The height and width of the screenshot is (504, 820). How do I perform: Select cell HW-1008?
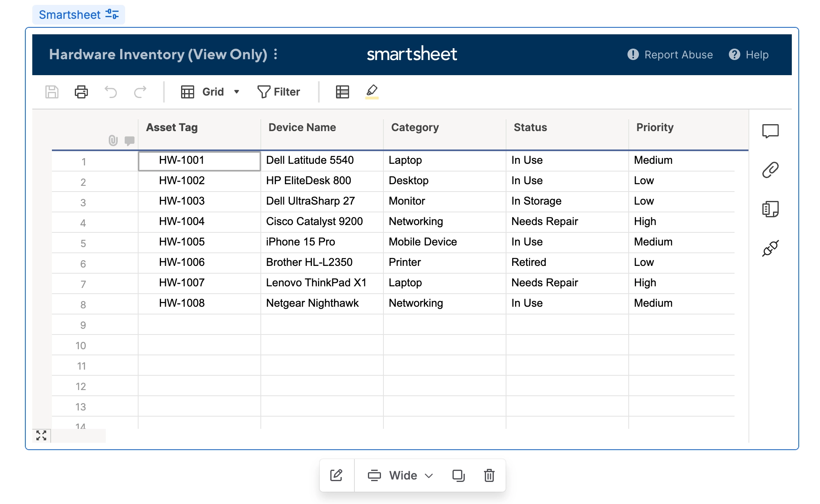(199, 304)
